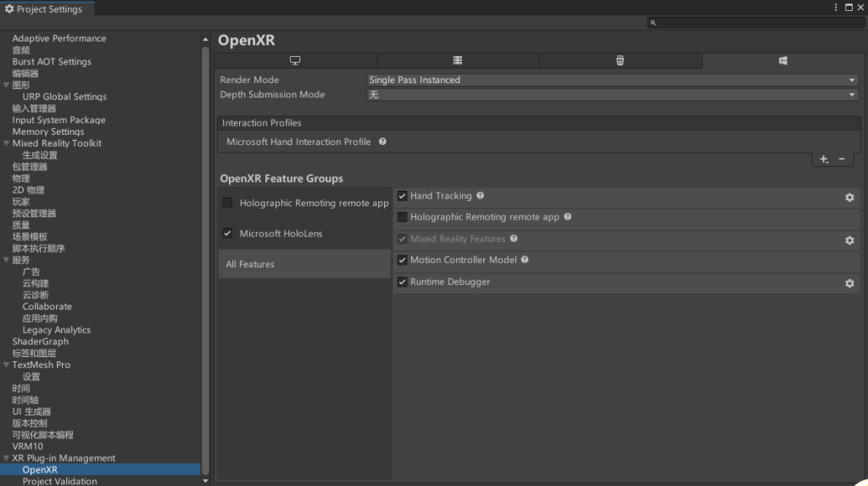Click the sidebar vertical scrollbar thumb

point(205,260)
